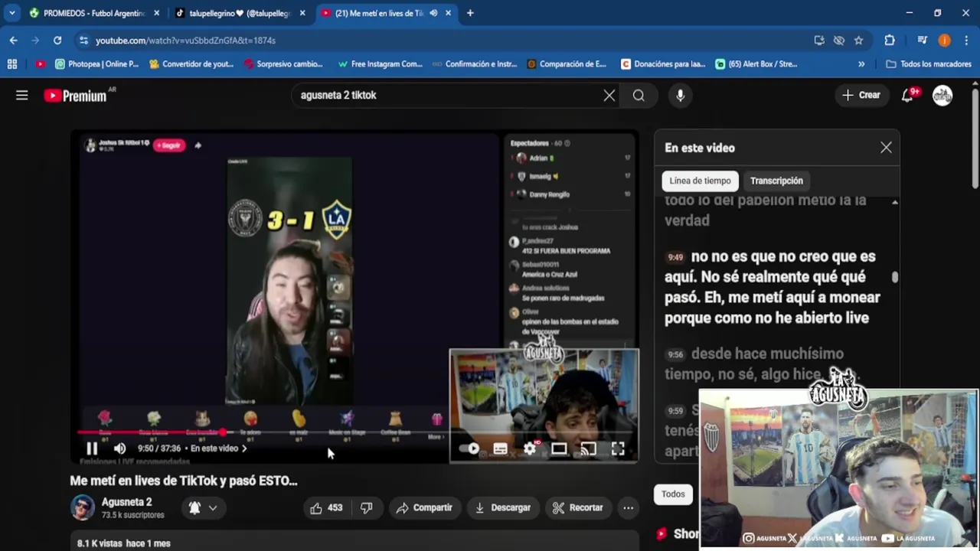Close the talupellegrino TikTok tab
This screenshot has width=980, height=551.
coord(302,13)
